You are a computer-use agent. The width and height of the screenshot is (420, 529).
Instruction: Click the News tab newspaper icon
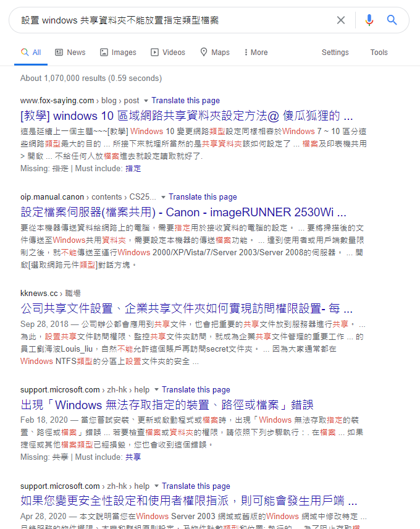59,53
